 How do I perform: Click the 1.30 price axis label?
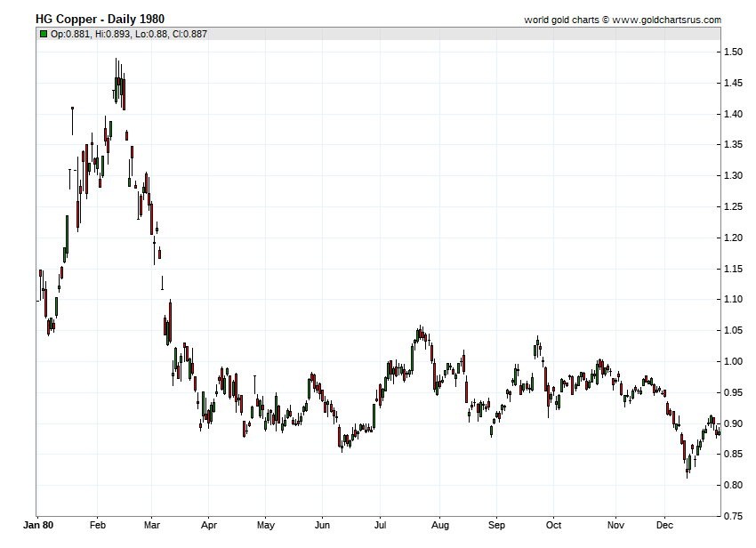point(733,175)
